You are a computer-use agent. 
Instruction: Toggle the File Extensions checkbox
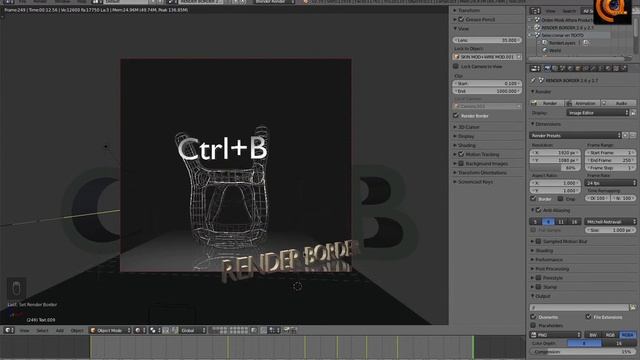coord(588,317)
